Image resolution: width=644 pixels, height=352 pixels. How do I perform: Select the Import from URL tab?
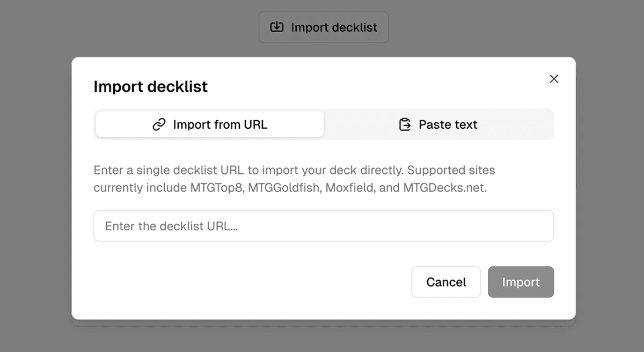[209, 124]
